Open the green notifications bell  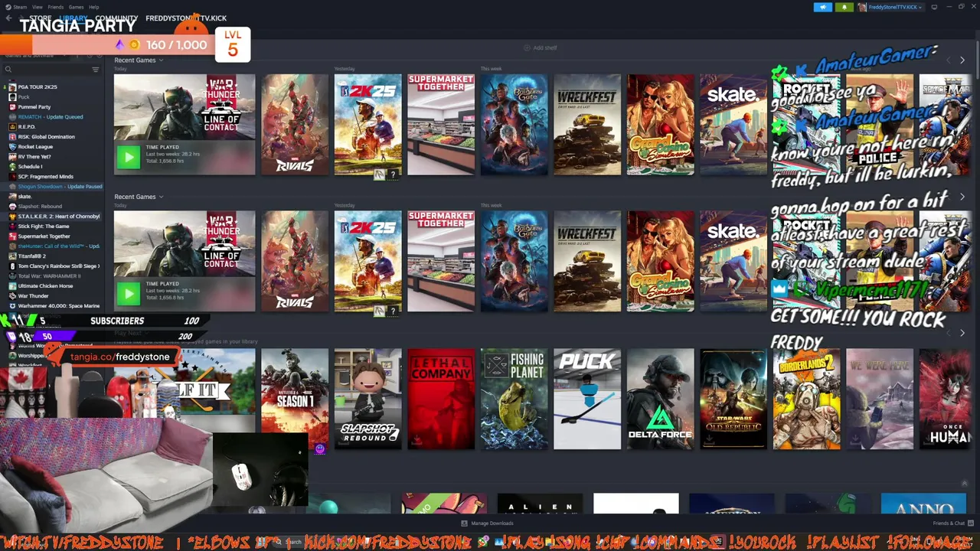click(844, 7)
